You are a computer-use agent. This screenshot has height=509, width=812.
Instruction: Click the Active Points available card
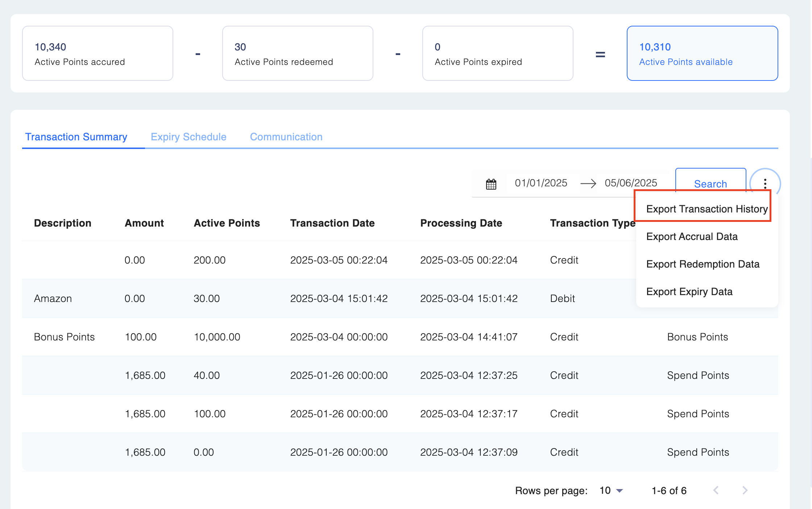pos(702,53)
